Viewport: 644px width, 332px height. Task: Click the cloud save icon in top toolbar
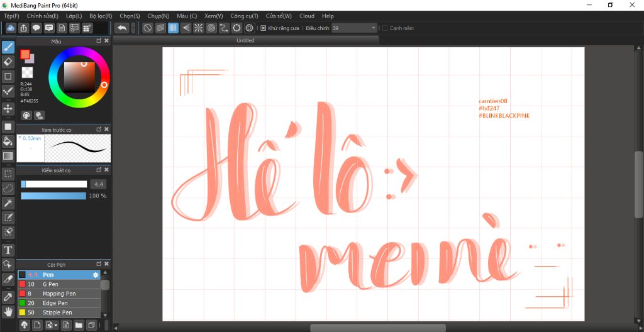click(x=11, y=28)
